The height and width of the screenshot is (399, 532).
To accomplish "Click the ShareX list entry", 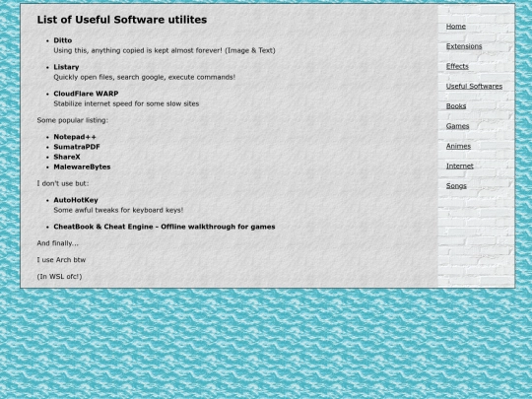I will (x=67, y=157).
